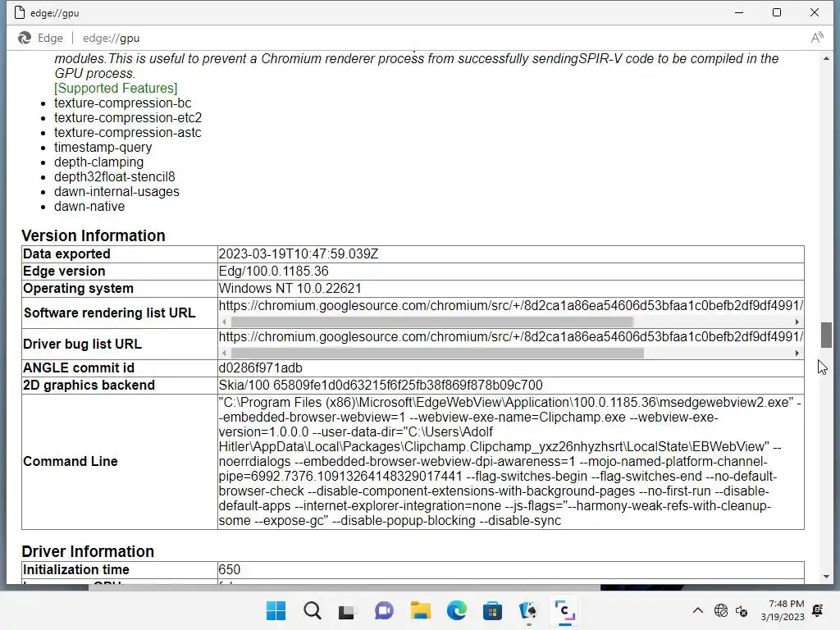Click scroll-right arrow of Software rendering list URL

coord(797,322)
